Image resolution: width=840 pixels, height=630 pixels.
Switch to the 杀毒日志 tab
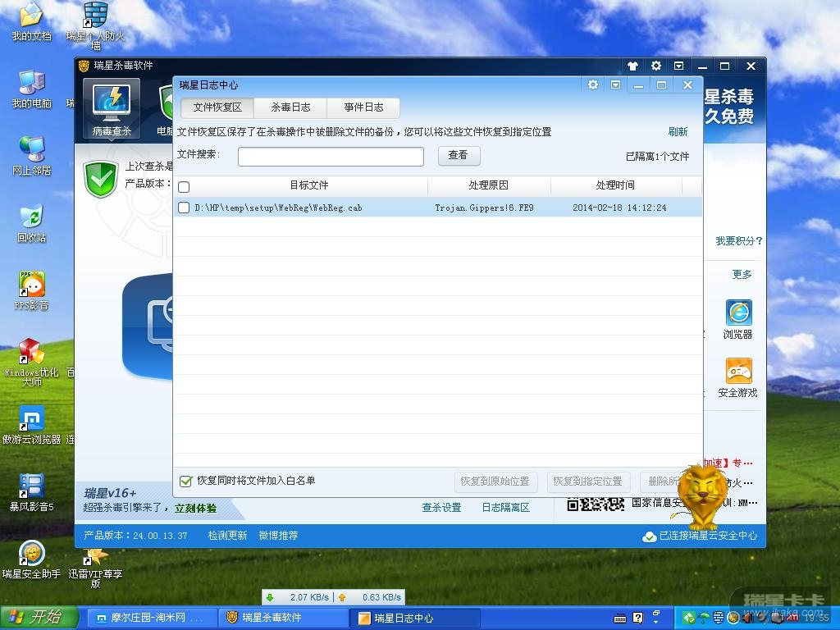tap(290, 107)
